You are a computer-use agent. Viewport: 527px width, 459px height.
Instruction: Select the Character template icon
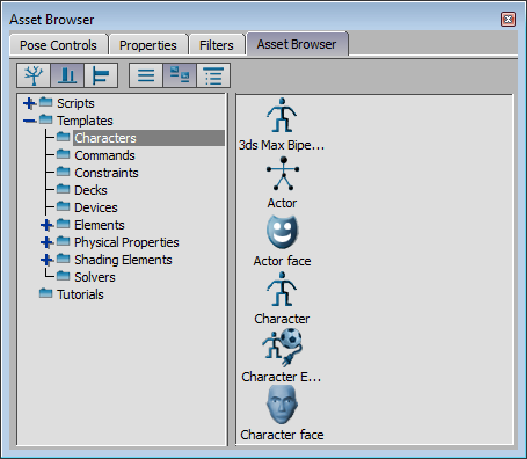pyautogui.click(x=282, y=289)
